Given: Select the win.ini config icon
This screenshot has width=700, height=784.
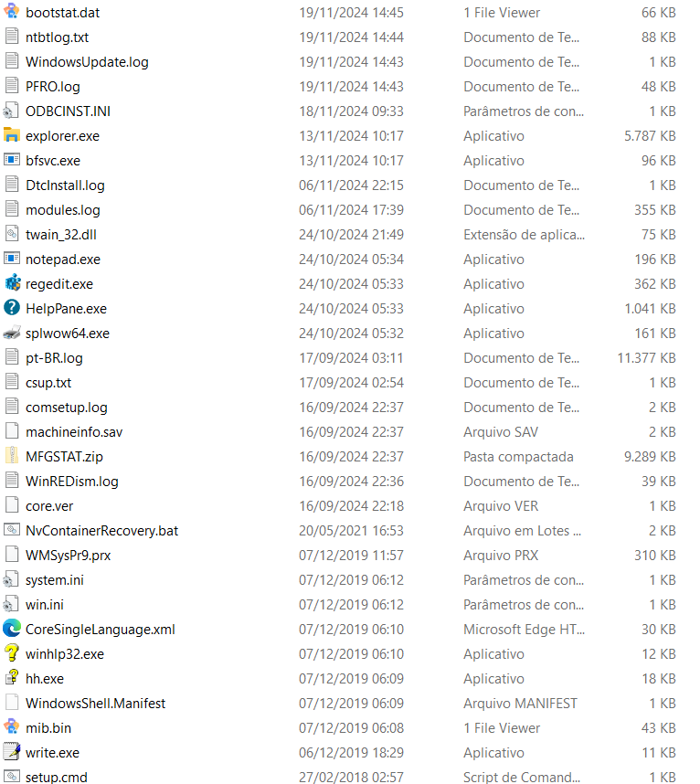Looking at the screenshot, I should (12, 604).
